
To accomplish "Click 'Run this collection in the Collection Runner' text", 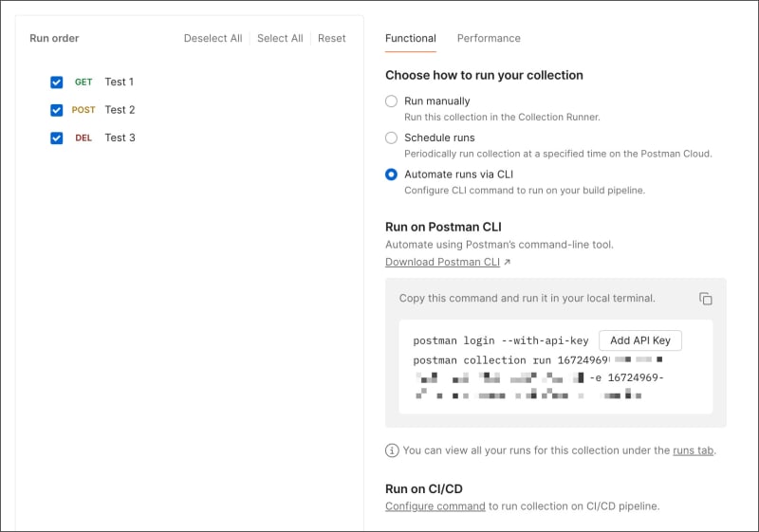I will point(502,117).
